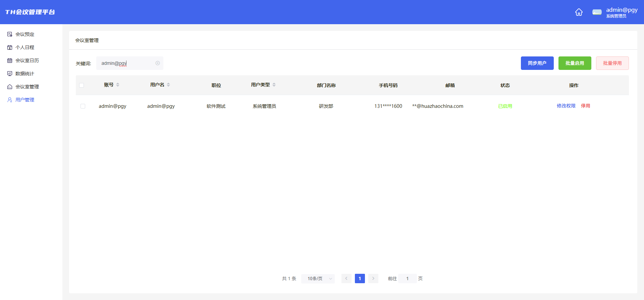The image size is (644, 300).
Task: Click the 状态 column header
Action: pos(505,85)
